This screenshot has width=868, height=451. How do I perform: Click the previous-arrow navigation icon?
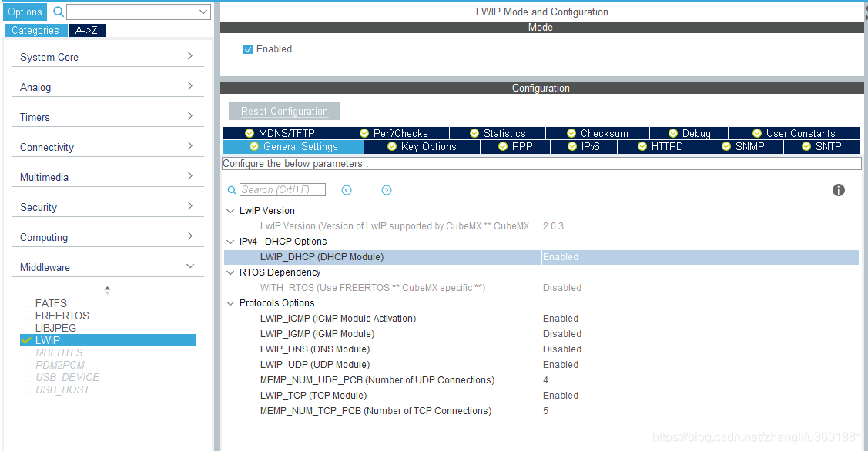347,189
